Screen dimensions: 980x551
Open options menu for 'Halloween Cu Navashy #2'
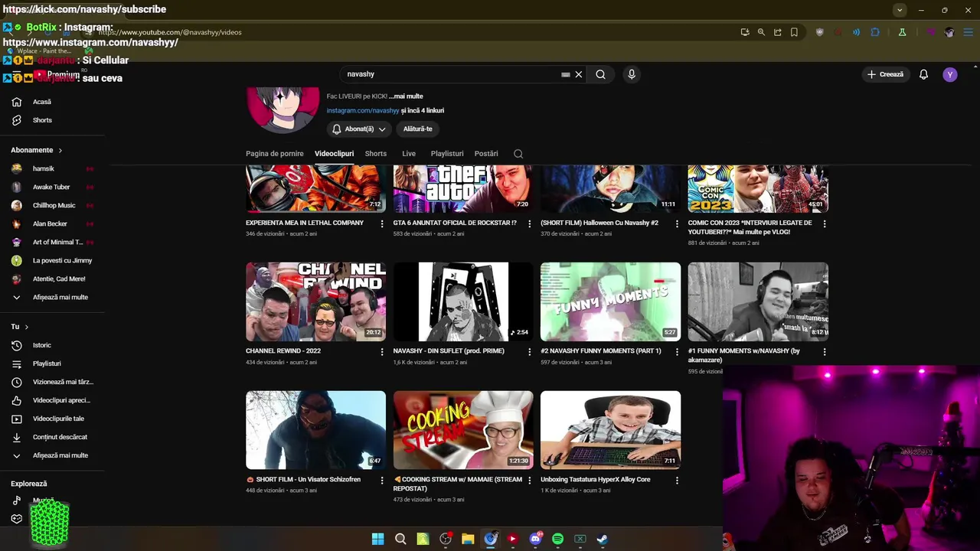tap(677, 223)
